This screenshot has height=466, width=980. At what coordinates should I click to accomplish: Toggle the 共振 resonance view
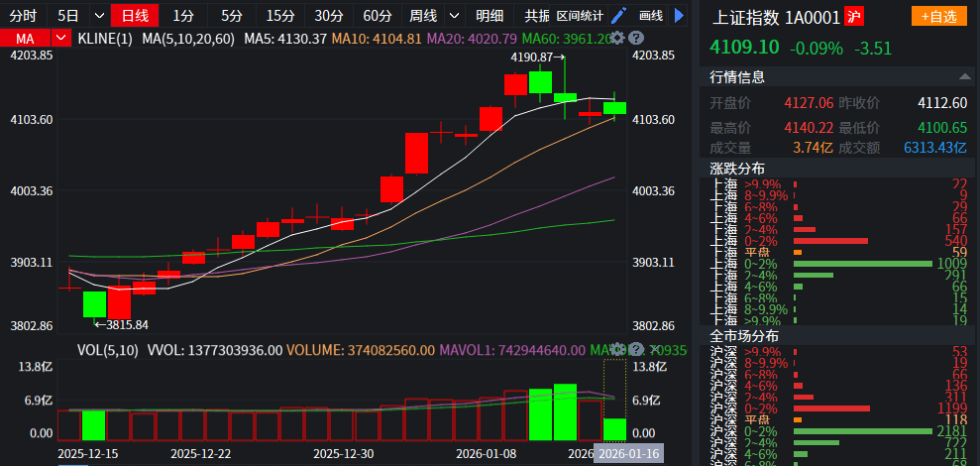click(536, 16)
